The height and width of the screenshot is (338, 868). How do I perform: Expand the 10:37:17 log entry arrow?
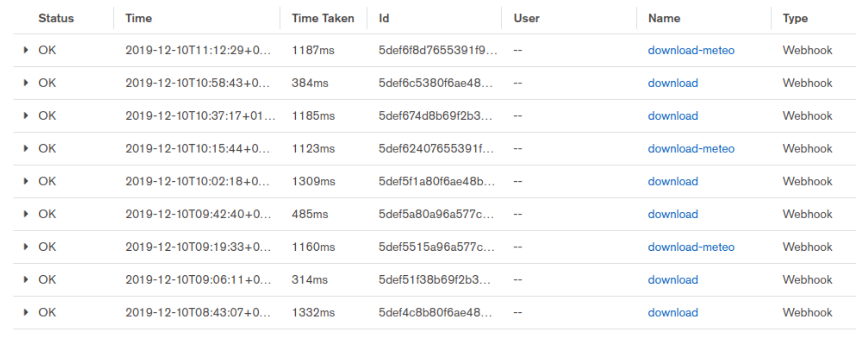26,116
